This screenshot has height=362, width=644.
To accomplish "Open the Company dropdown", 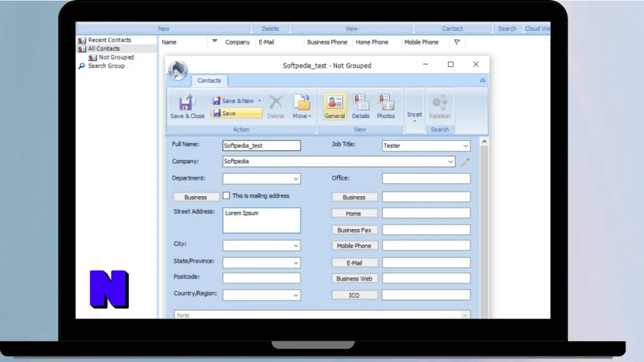I will pos(450,162).
